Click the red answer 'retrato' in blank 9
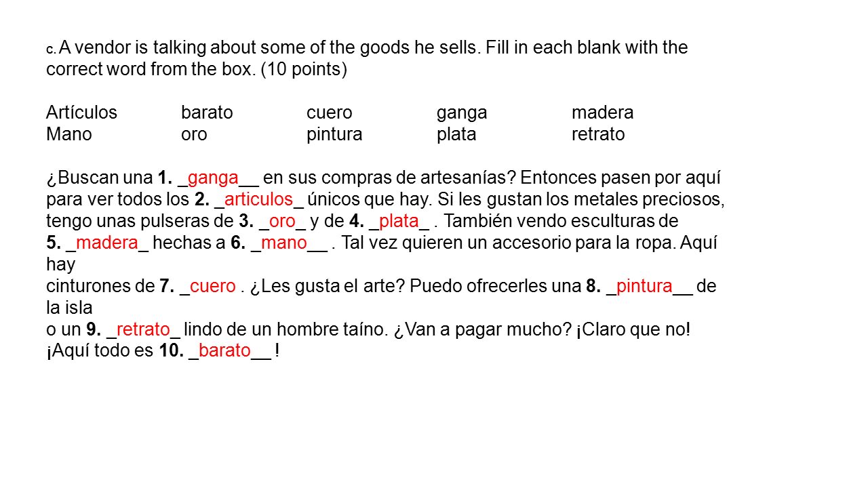This screenshot has height=488, width=868. 143,330
